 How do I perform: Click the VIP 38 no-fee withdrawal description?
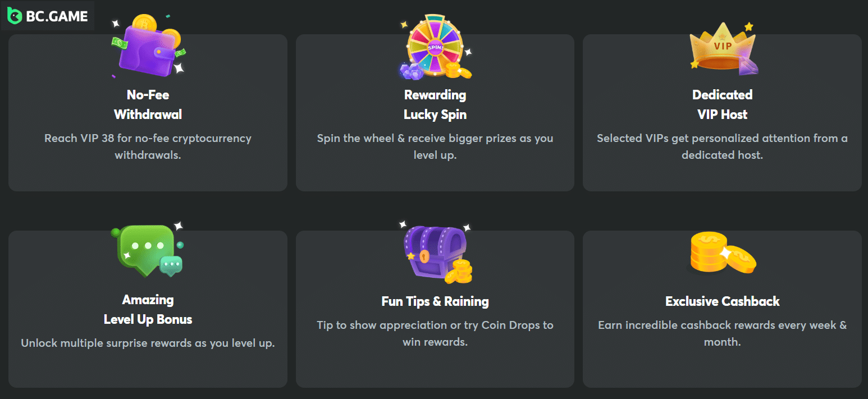tap(148, 146)
